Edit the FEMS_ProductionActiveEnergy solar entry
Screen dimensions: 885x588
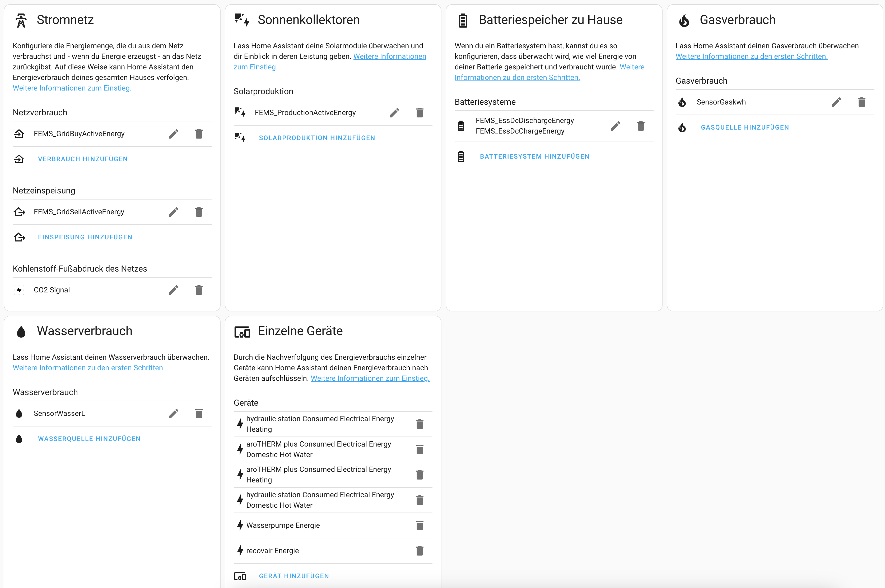(394, 112)
